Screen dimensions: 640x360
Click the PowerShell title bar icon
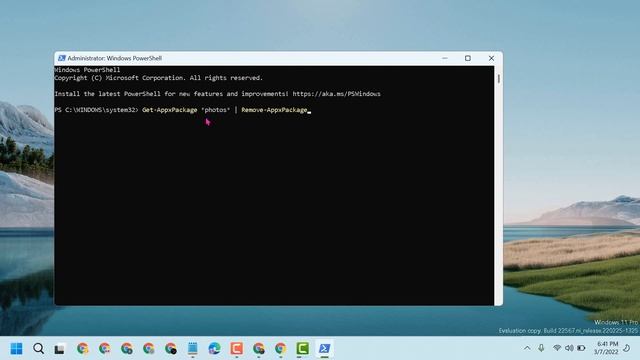pos(62,58)
